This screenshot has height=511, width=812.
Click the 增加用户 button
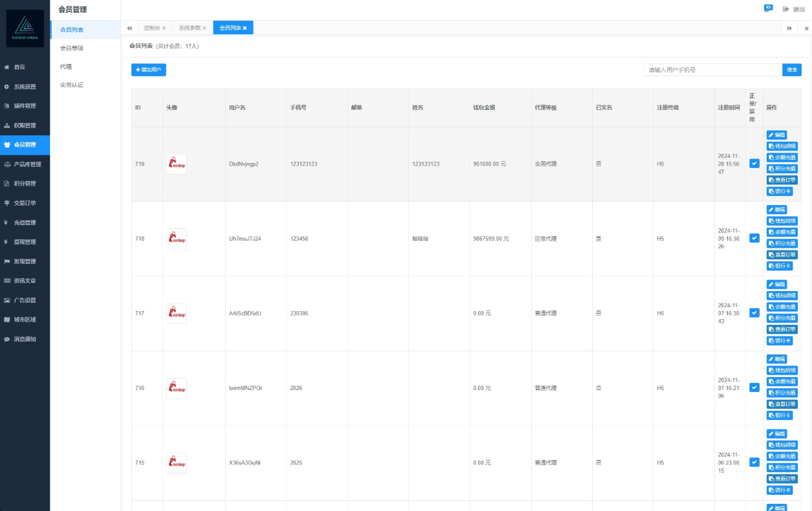click(148, 70)
